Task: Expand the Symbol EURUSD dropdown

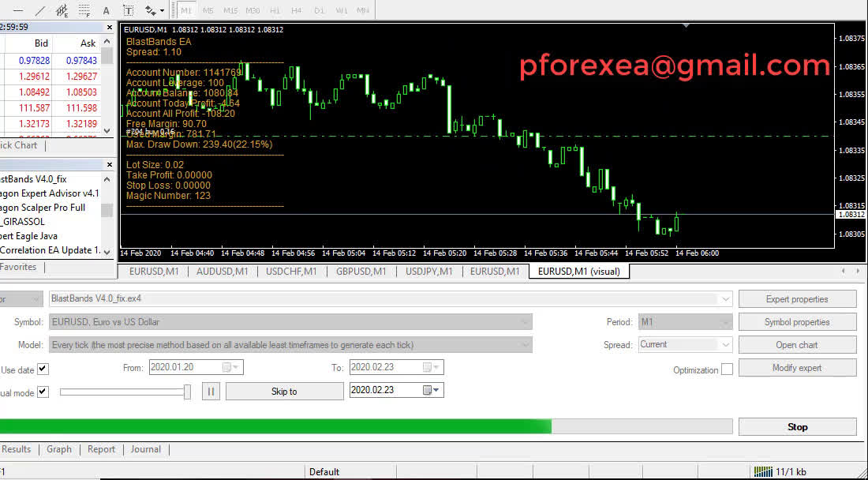Action: tap(524, 322)
